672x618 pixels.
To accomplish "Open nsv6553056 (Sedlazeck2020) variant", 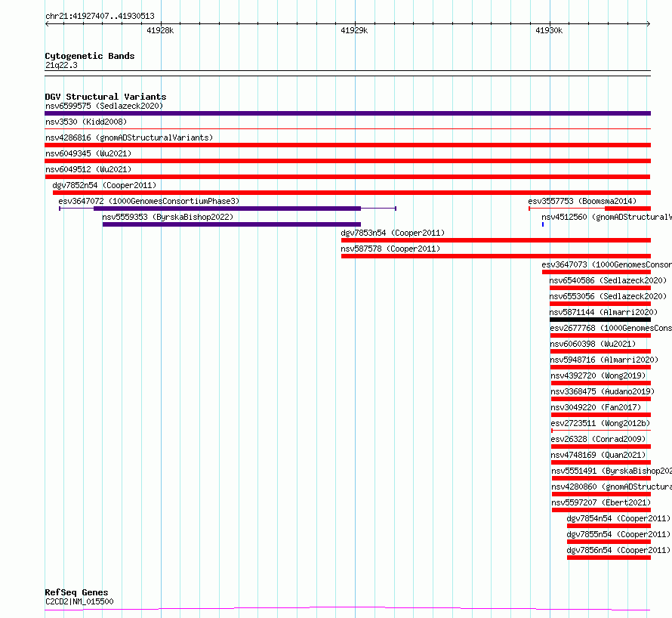I will [x=608, y=296].
